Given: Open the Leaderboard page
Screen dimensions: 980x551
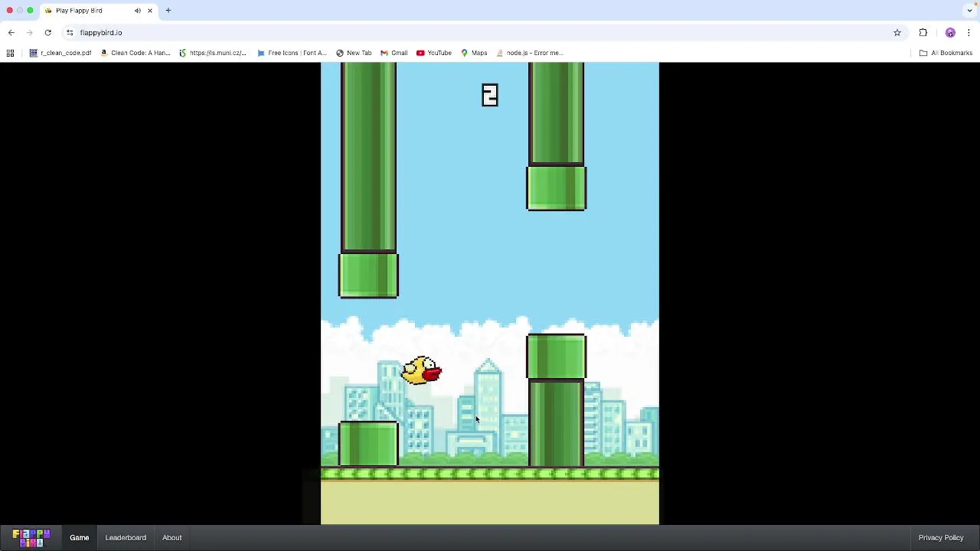Looking at the screenshot, I should tap(126, 538).
